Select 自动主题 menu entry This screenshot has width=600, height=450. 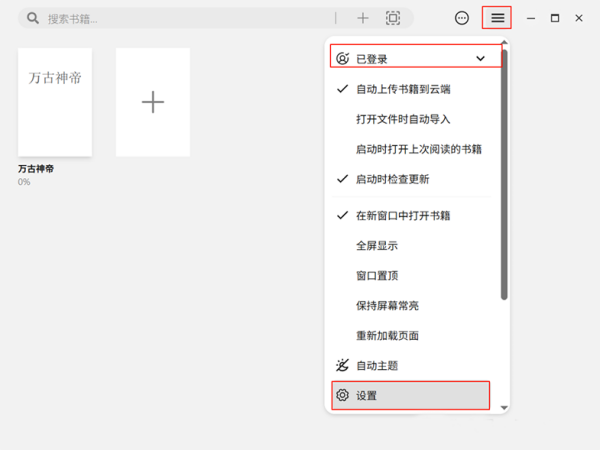pos(410,365)
